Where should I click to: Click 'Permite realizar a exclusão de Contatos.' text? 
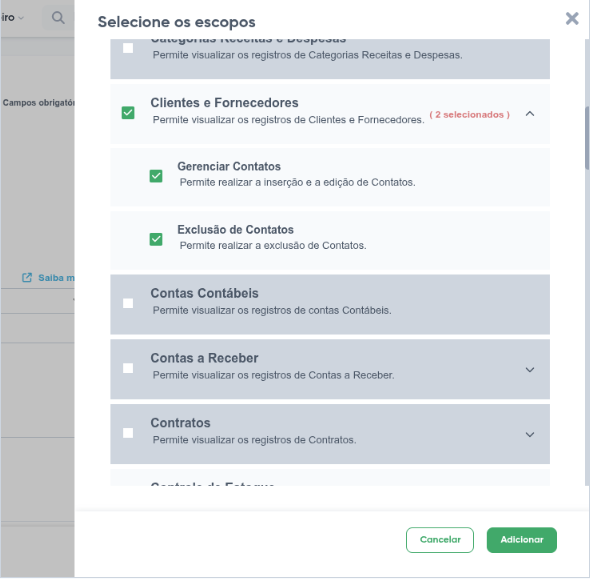(273, 245)
